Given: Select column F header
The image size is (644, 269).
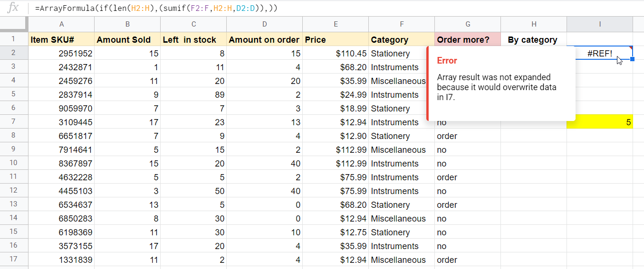Looking at the screenshot, I should pos(402,24).
